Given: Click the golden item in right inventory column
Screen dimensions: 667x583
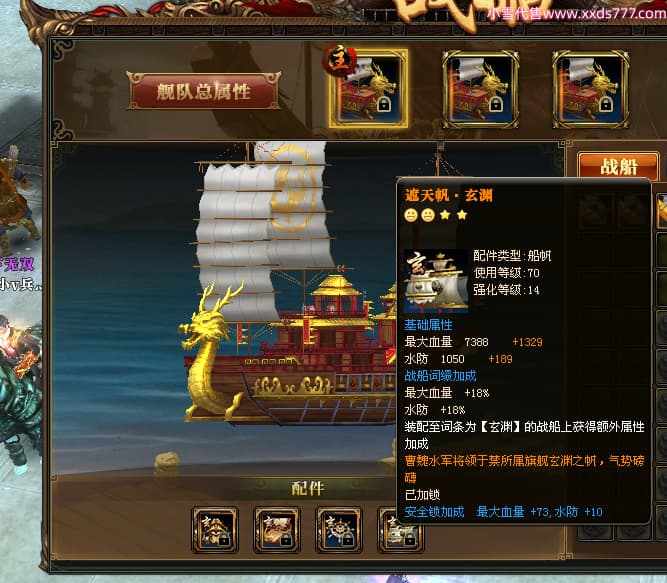Looking at the screenshot, I should point(661,211).
